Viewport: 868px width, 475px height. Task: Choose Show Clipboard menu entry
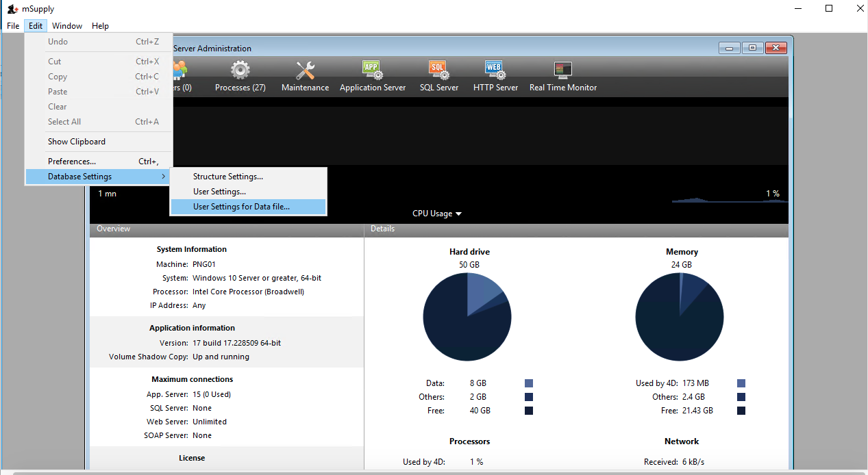[x=77, y=142]
